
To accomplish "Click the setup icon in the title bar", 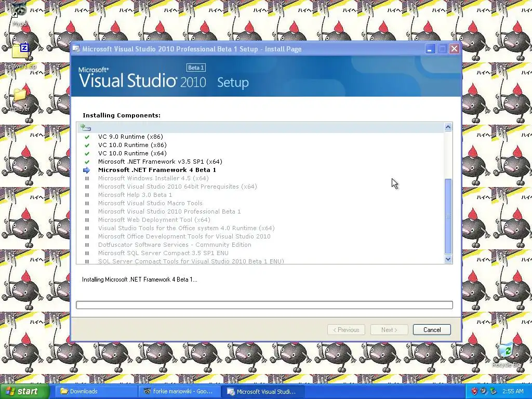I will pos(77,49).
